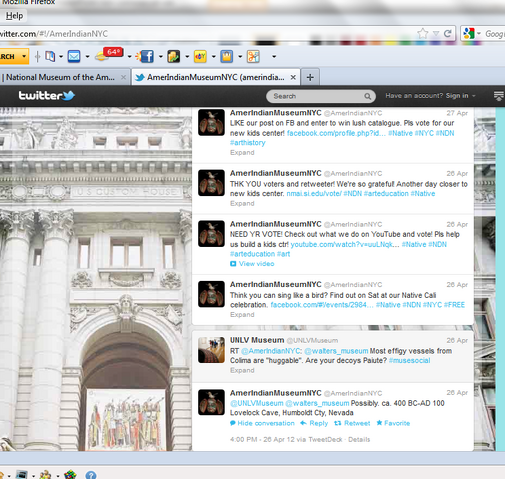Click the shopping bag toolbar icon

click(226, 56)
